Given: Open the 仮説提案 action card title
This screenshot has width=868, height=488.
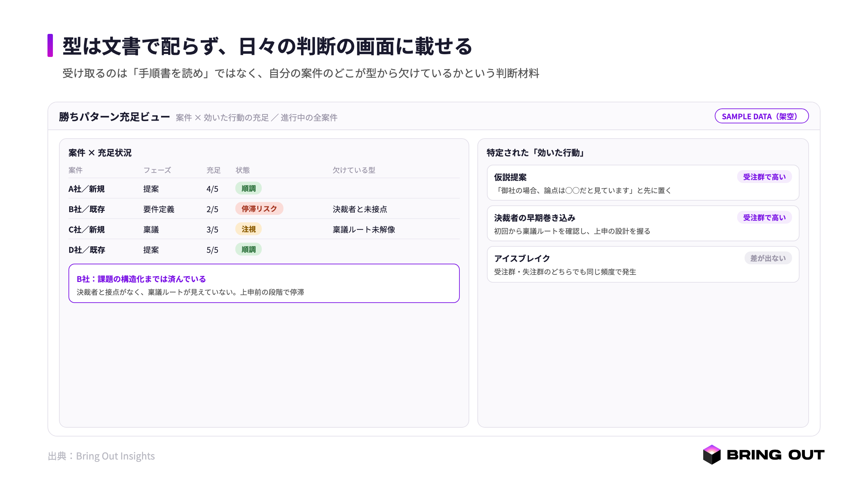Looking at the screenshot, I should [x=510, y=177].
